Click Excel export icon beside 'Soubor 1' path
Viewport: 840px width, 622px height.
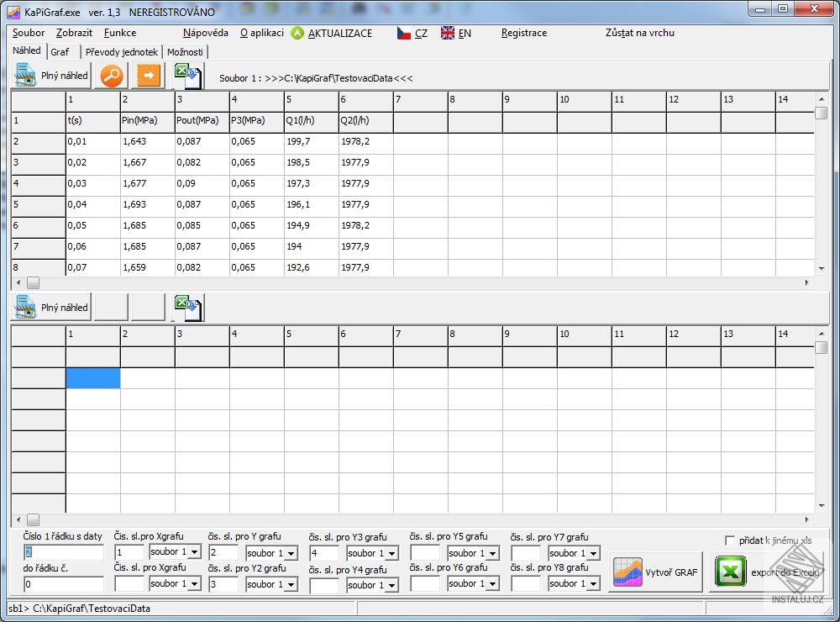tap(188, 76)
